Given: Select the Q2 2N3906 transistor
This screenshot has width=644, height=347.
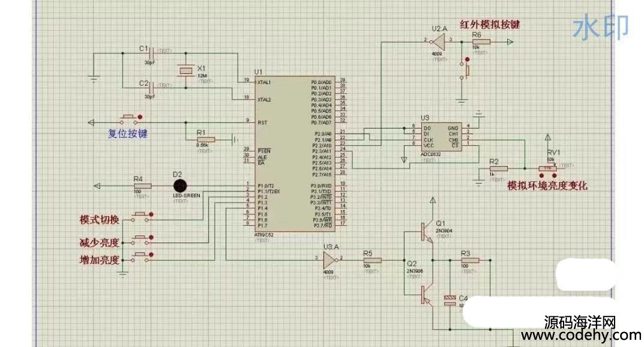Looking at the screenshot, I should (x=426, y=292).
